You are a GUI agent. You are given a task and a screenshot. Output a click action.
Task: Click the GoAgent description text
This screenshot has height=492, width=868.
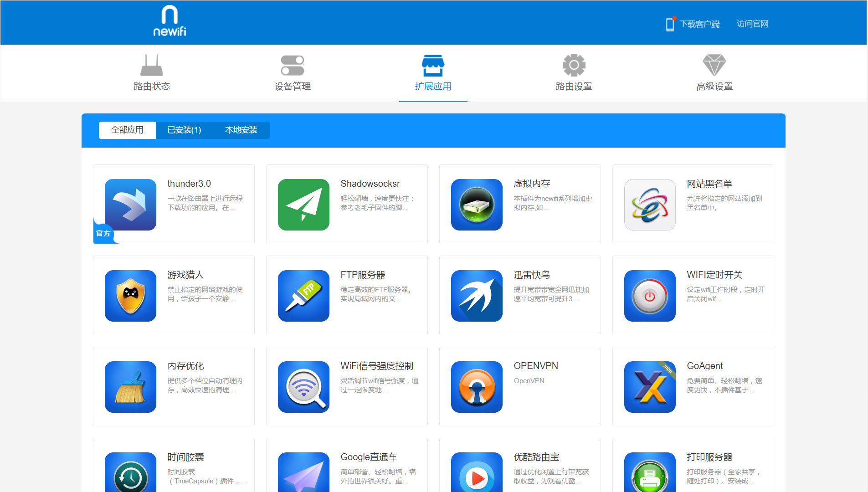724,385
